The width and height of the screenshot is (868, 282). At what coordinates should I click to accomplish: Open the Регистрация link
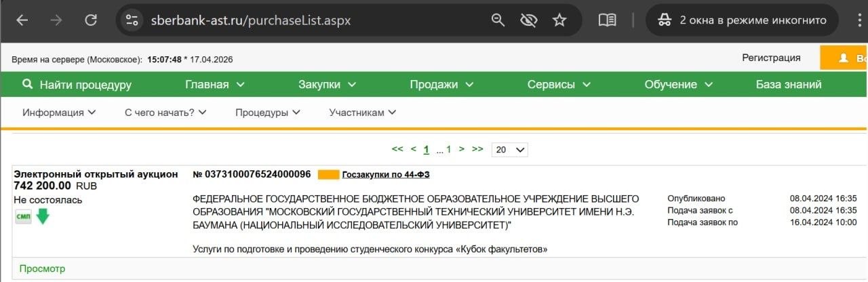coord(771,58)
